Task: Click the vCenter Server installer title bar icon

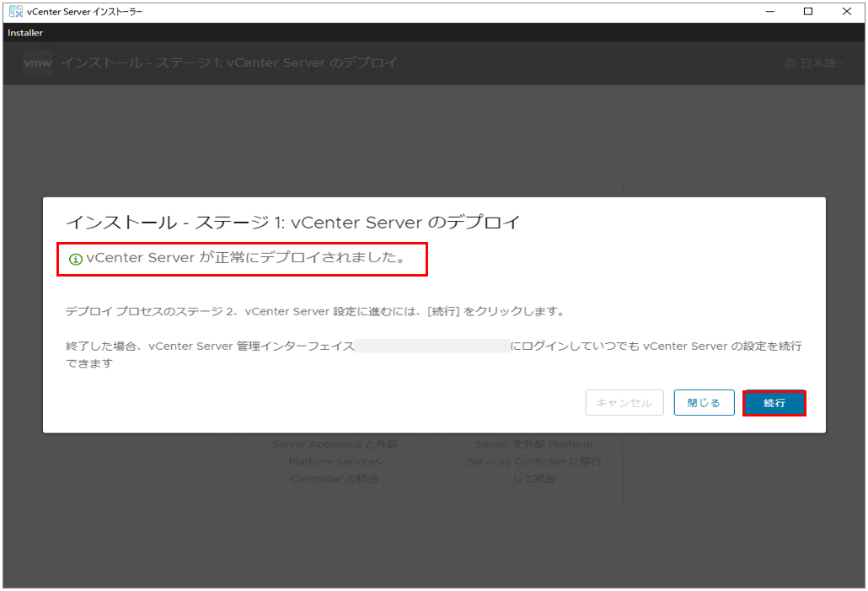Action: coord(16,11)
